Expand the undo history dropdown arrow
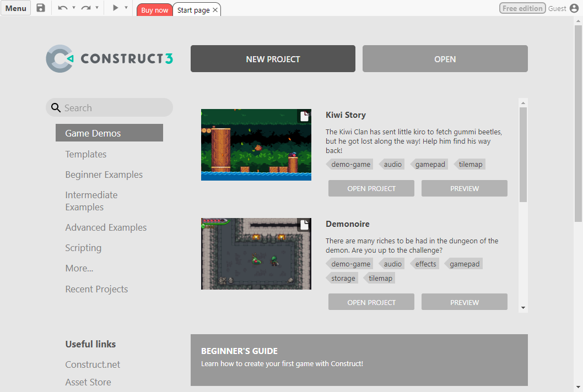The height and width of the screenshot is (392, 583). pyautogui.click(x=74, y=8)
